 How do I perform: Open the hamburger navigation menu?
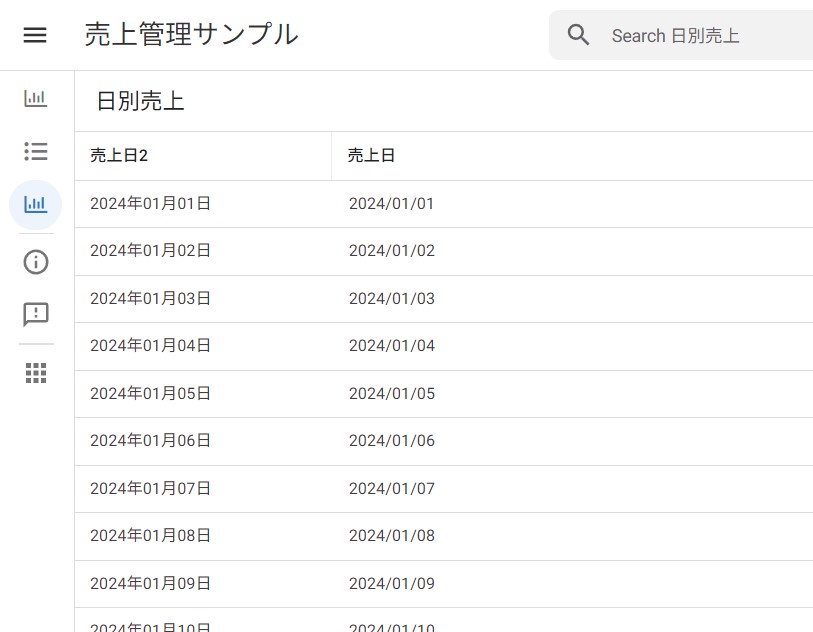35,35
